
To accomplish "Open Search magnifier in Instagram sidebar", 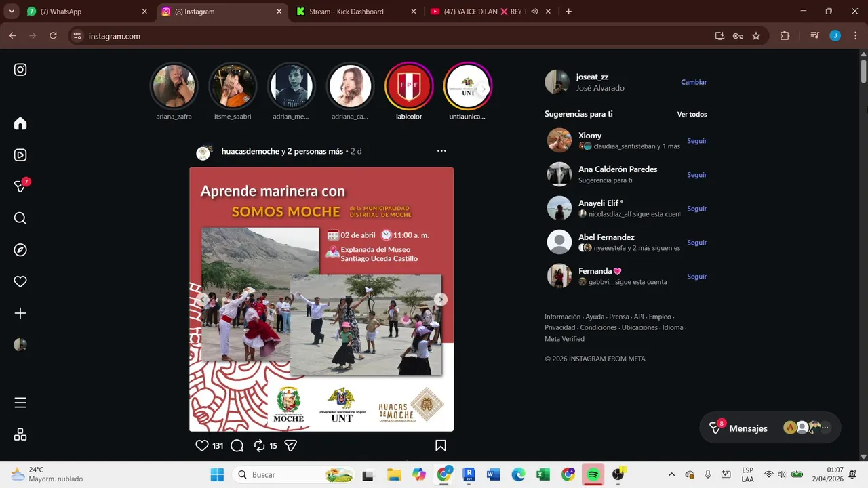I will point(20,218).
